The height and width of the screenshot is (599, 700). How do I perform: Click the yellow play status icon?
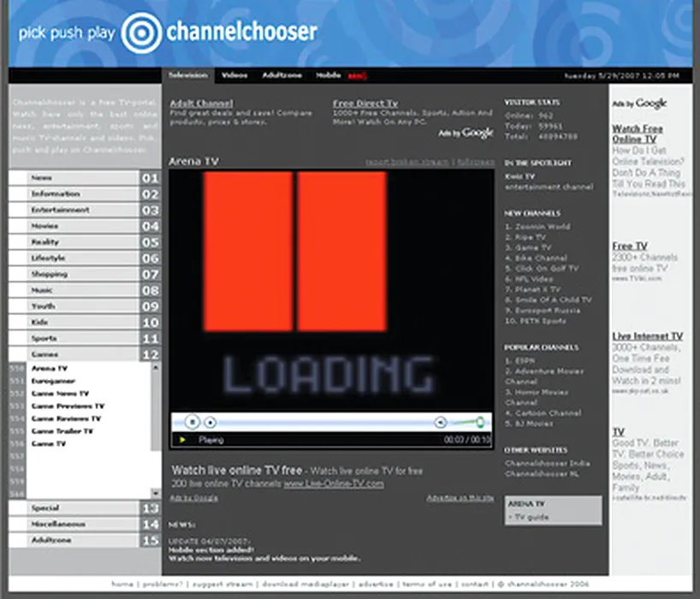pyautogui.click(x=182, y=440)
